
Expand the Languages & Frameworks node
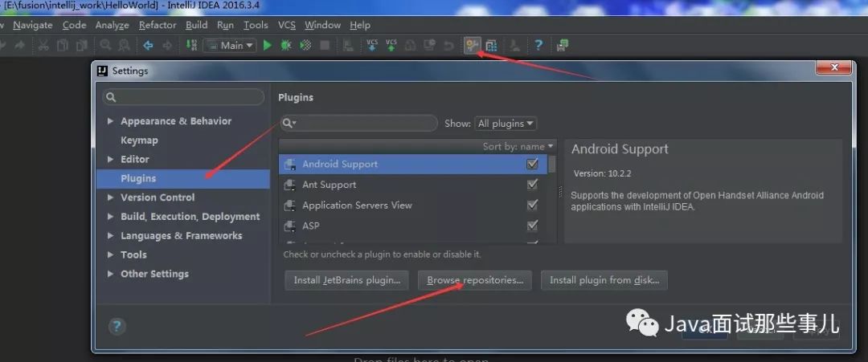pos(111,235)
